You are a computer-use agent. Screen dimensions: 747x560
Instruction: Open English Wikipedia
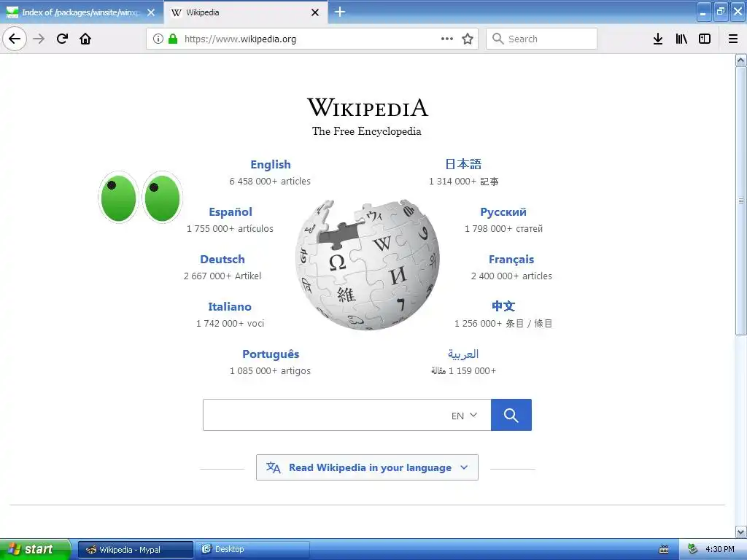[x=271, y=164]
